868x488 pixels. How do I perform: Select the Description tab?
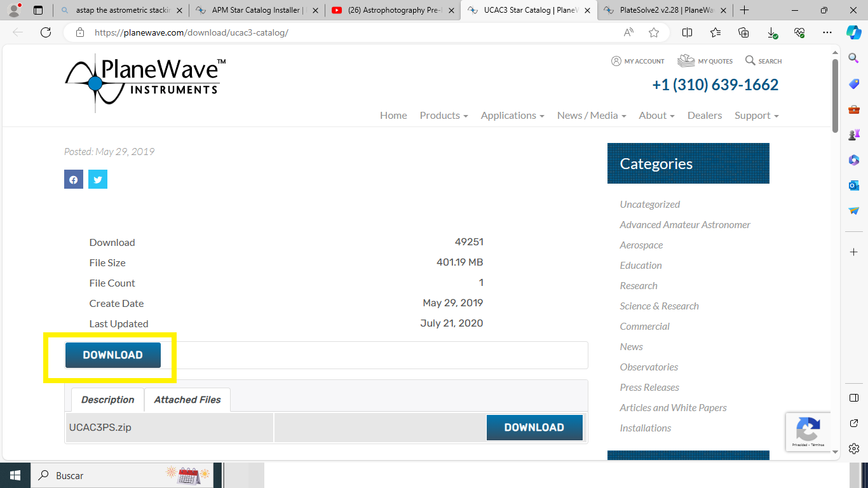point(107,400)
